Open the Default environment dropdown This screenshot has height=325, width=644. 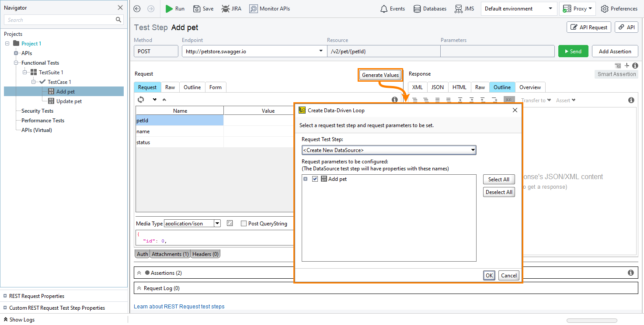(518, 9)
